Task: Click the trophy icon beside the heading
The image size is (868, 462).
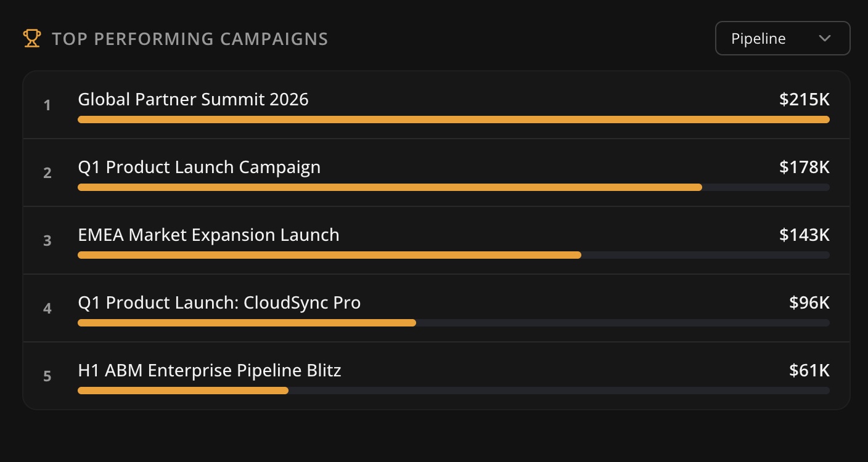Action: click(x=32, y=38)
